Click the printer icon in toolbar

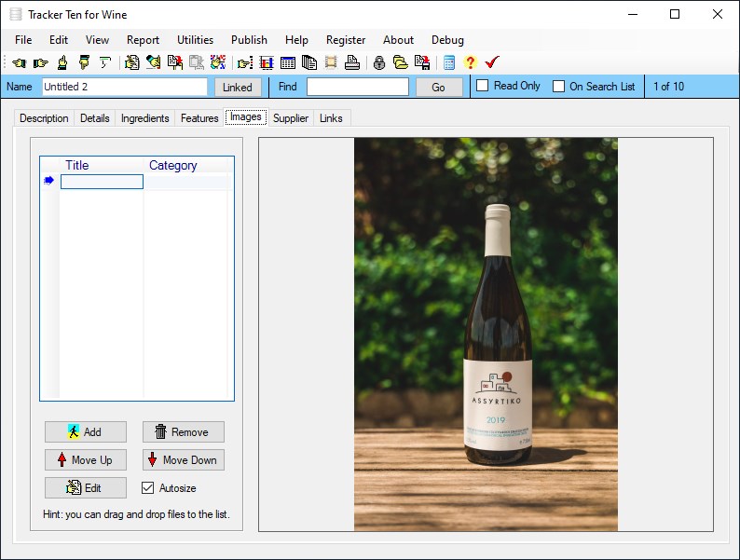click(x=351, y=63)
